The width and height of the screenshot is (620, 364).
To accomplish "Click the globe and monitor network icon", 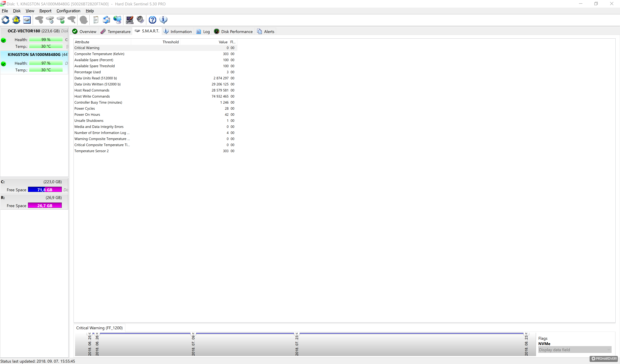I will tap(117, 20).
